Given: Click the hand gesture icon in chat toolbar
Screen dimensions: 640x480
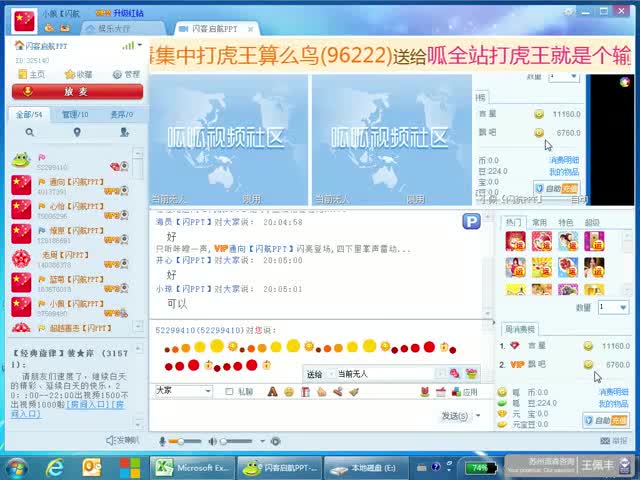Looking at the screenshot, I should (322, 392).
